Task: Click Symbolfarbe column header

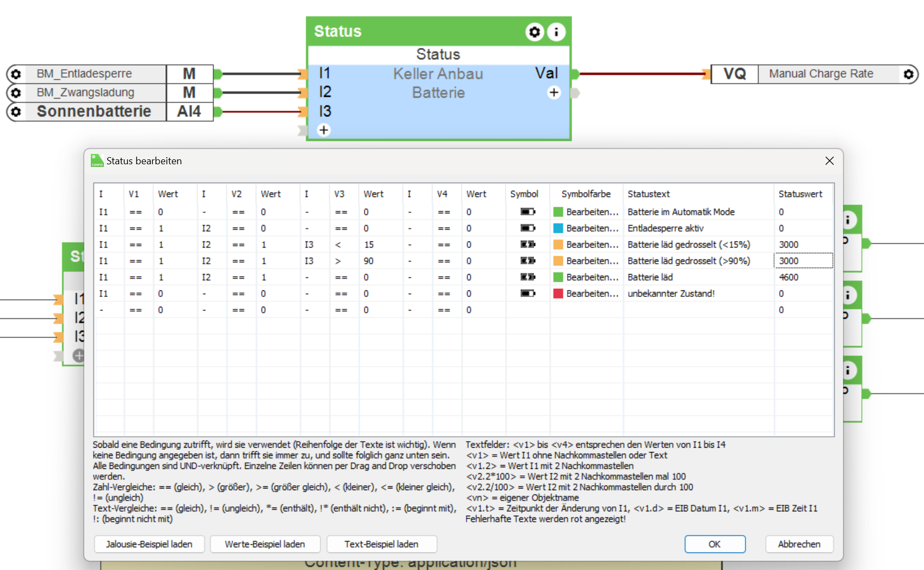Action: [x=586, y=194]
